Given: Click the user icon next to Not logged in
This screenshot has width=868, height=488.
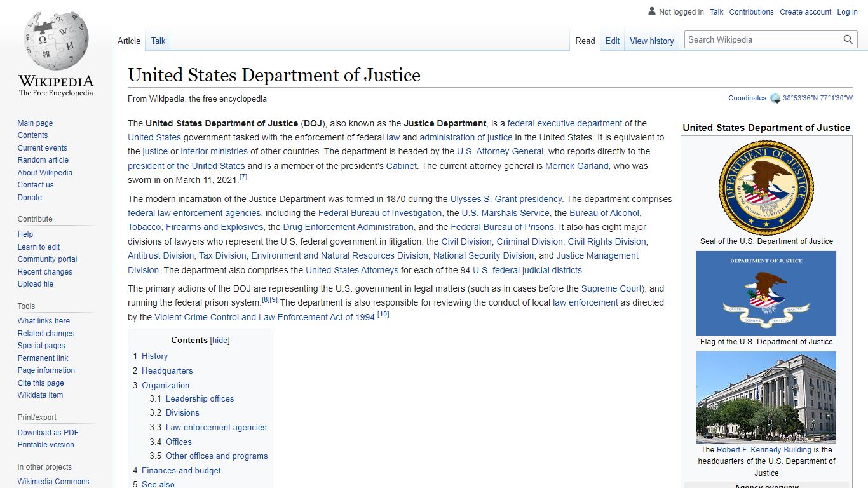Looking at the screenshot, I should click(x=652, y=11).
